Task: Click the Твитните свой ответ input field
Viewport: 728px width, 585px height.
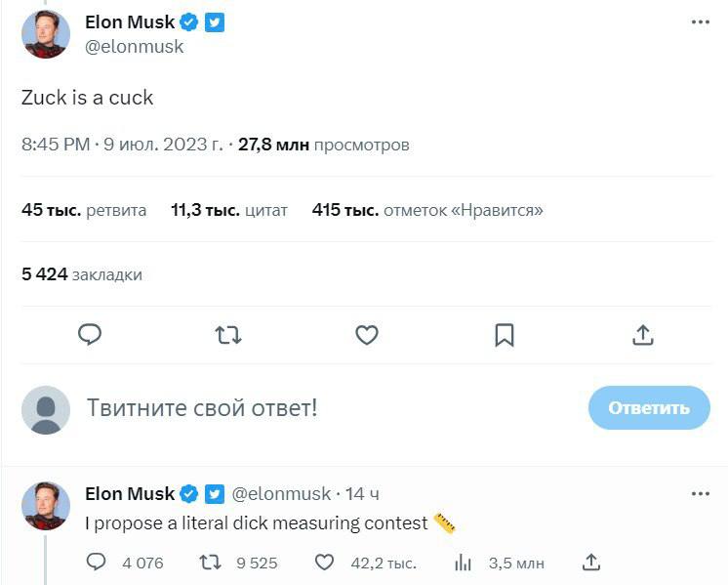Action: pos(293,408)
